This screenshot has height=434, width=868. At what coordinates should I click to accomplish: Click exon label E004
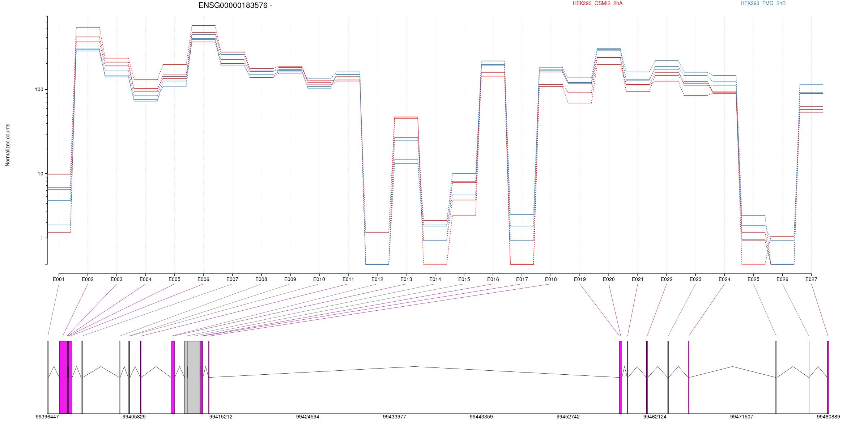145,279
